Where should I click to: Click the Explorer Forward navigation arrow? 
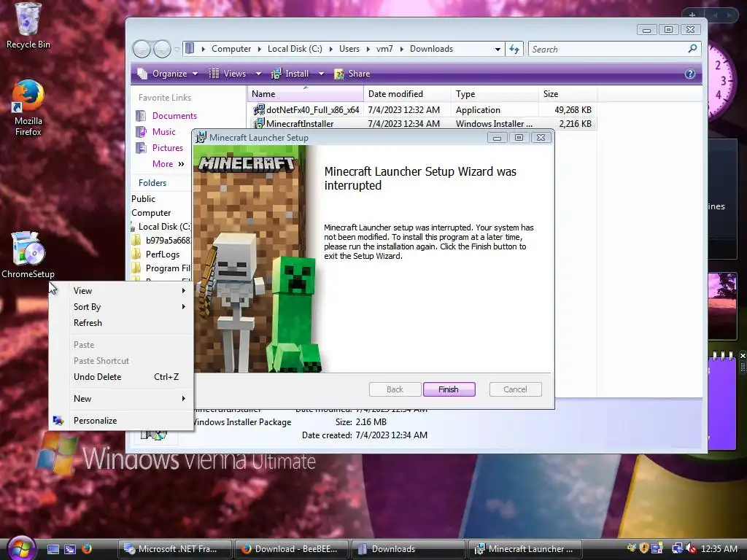(162, 49)
